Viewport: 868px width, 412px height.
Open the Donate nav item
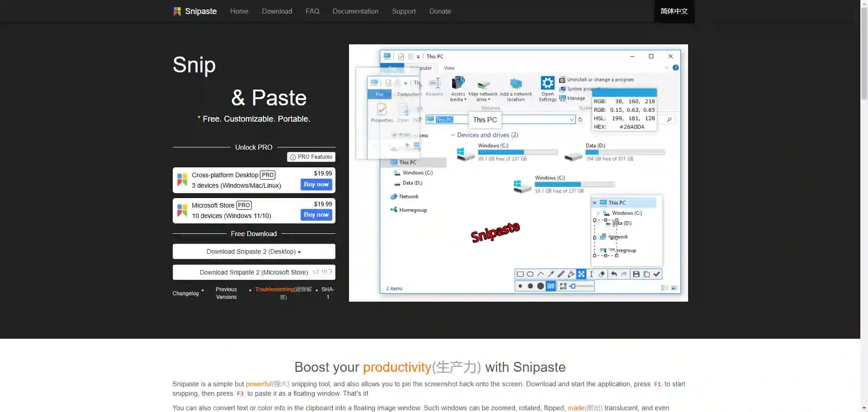coord(440,11)
